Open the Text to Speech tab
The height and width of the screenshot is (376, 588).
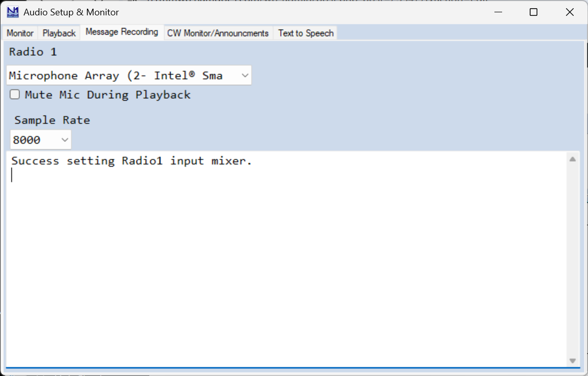(305, 33)
